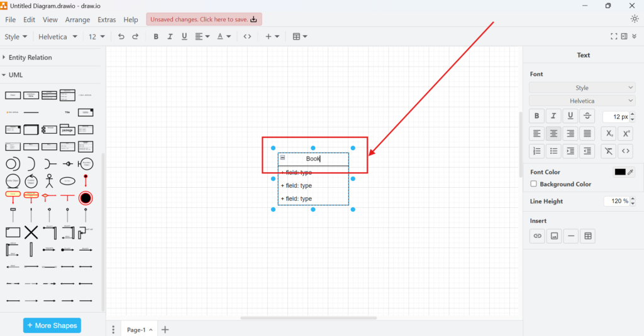Click the Redo arrow in toolbar
The height and width of the screenshot is (336, 644).
(135, 36)
